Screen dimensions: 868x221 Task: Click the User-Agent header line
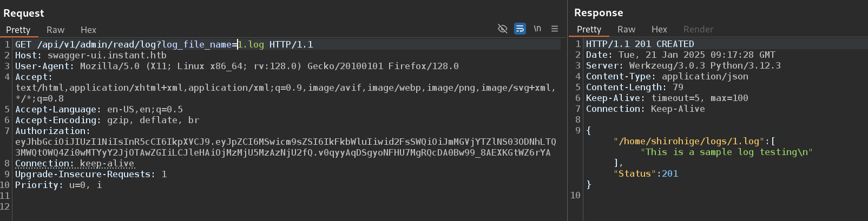click(237, 66)
